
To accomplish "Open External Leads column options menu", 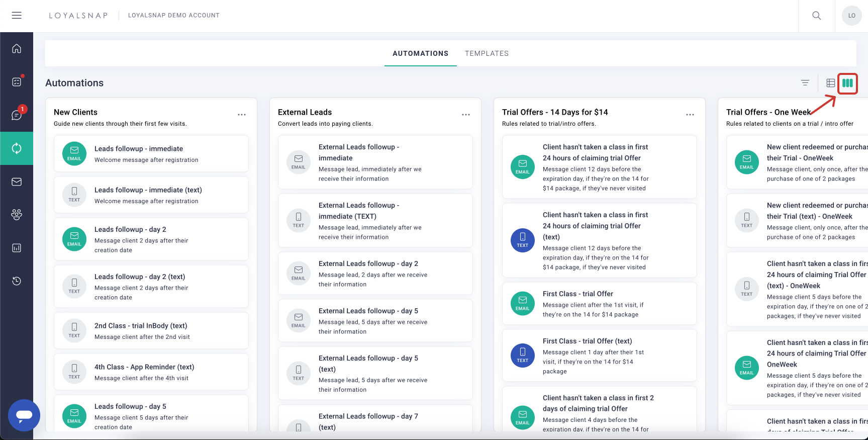I will [x=466, y=115].
